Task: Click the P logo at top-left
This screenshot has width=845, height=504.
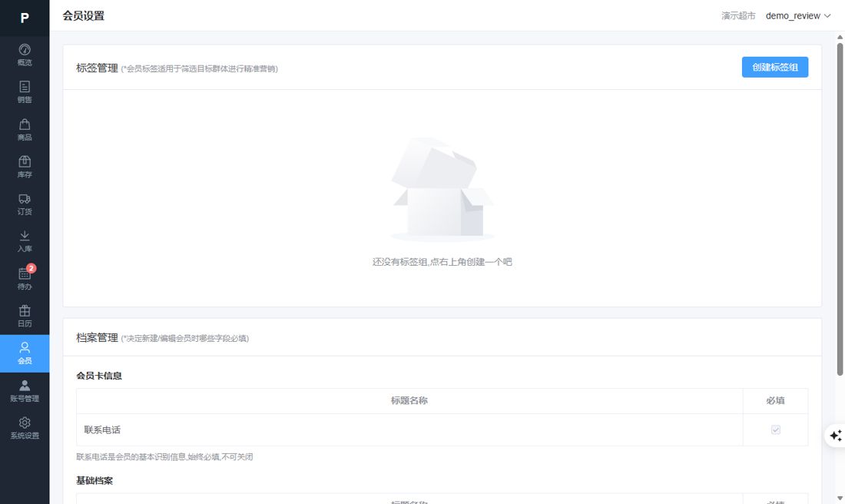Action: [25, 18]
